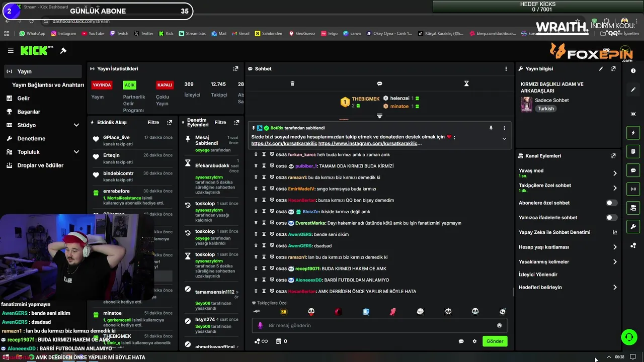Open Başarılar in the sidebar
This screenshot has height=362, width=644.
click(29, 112)
